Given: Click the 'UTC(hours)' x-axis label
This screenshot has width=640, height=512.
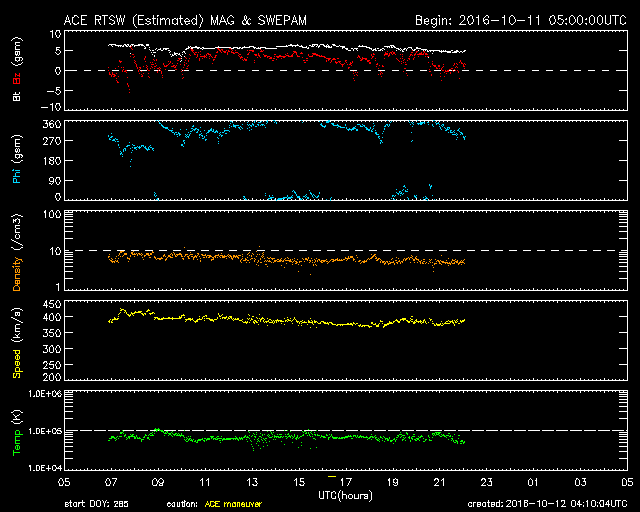Looking at the screenshot, I should pyautogui.click(x=345, y=496).
